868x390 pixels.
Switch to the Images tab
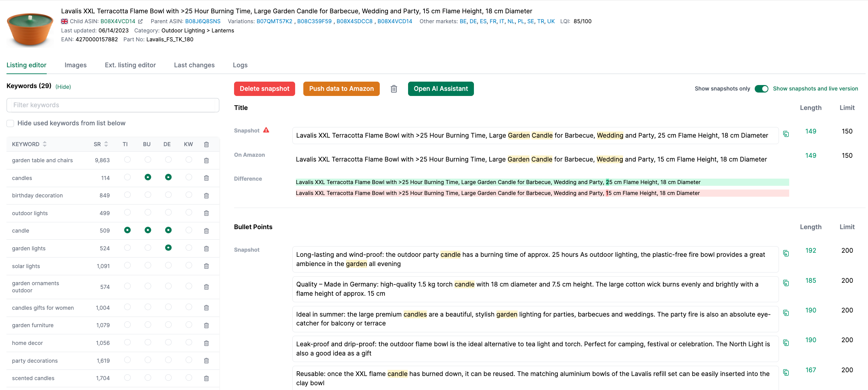75,65
